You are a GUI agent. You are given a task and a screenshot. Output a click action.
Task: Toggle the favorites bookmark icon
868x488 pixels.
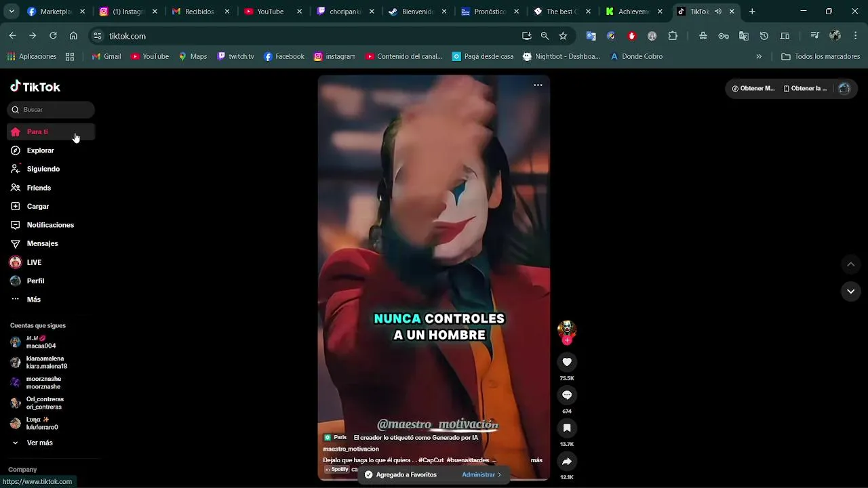tap(567, 428)
